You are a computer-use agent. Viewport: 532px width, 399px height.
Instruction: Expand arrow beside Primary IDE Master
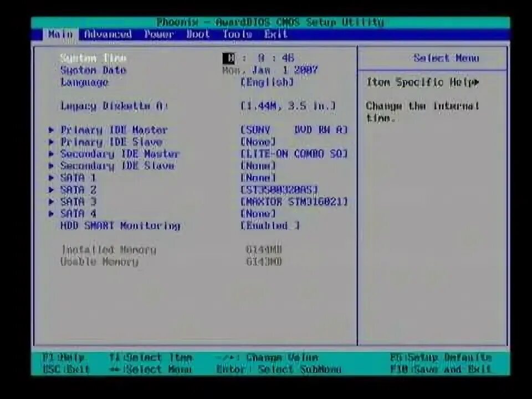(x=51, y=130)
